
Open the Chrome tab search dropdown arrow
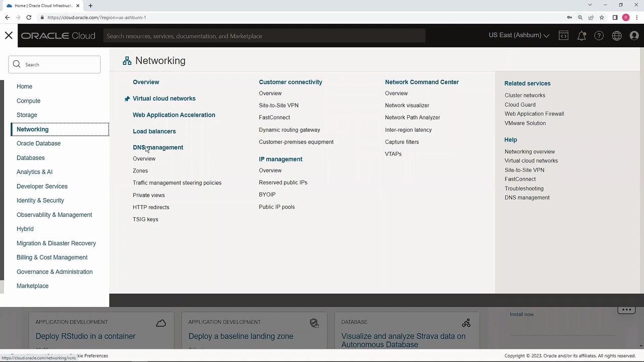pyautogui.click(x=590, y=5)
